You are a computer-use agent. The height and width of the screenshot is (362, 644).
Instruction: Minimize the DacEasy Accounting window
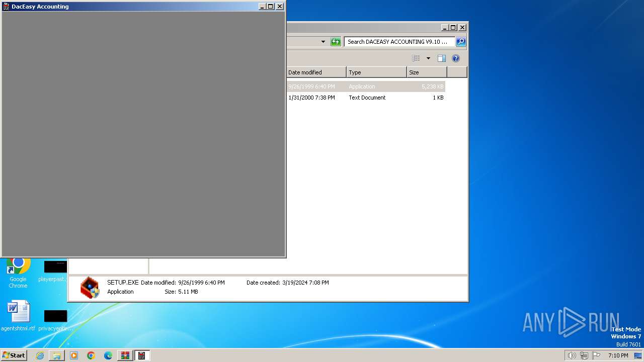point(262,7)
